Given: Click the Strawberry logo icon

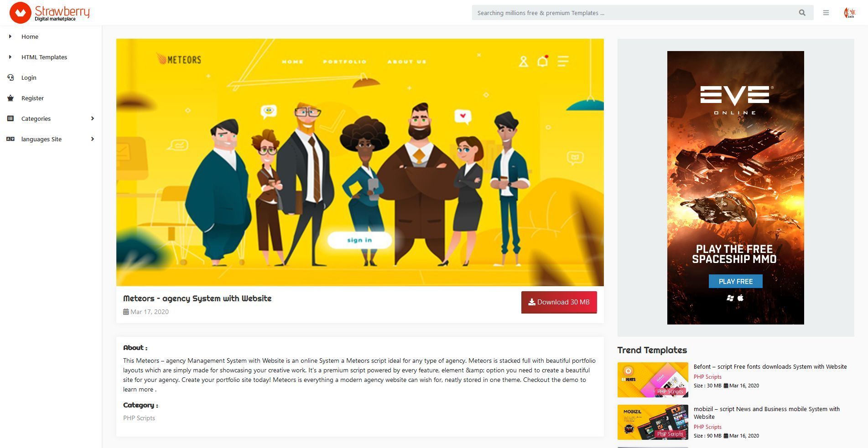Looking at the screenshot, I should [x=21, y=13].
